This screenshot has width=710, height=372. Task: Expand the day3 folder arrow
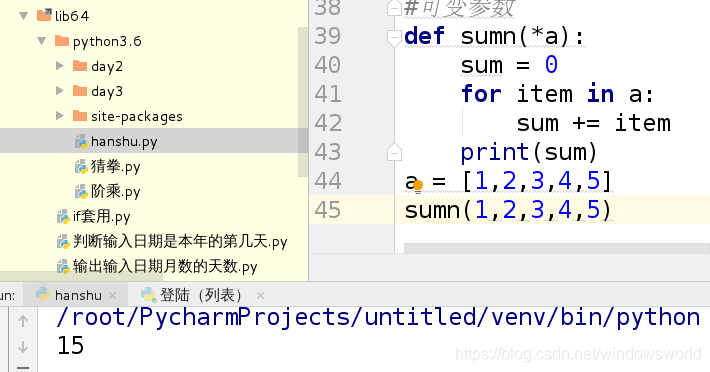pyautogui.click(x=59, y=91)
